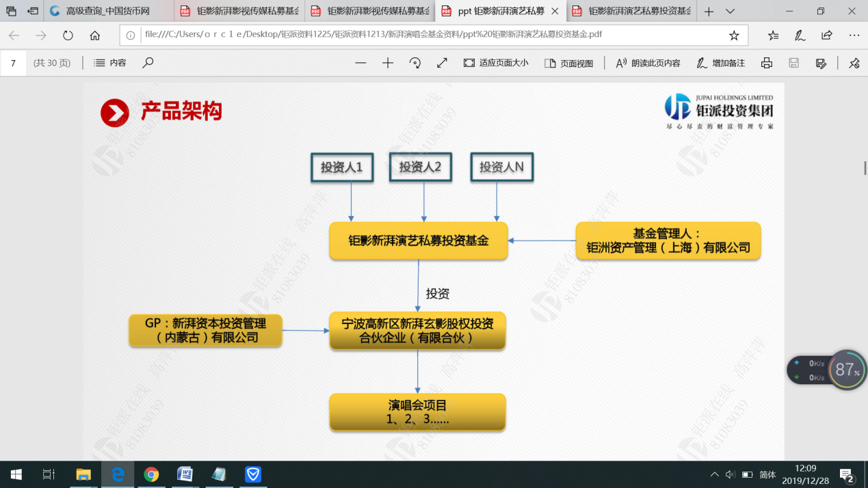
Task: Open the Windows Start menu
Action: [16, 474]
